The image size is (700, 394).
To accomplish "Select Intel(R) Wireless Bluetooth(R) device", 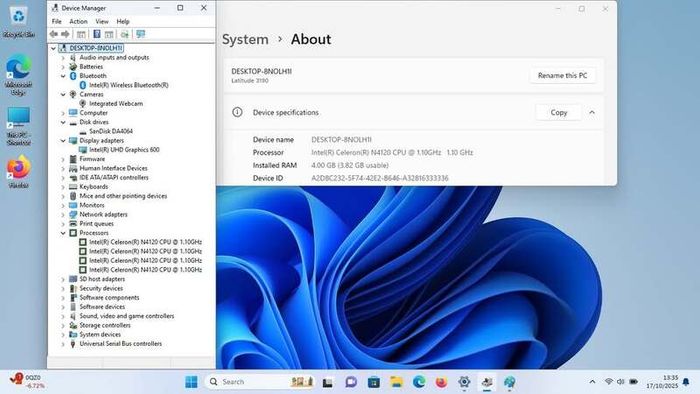I will (129, 85).
